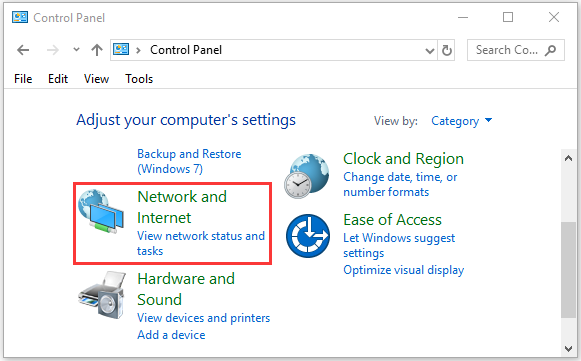Open the Network and Internet globe icon
Viewport: 581px width, 361px height.
point(101,211)
